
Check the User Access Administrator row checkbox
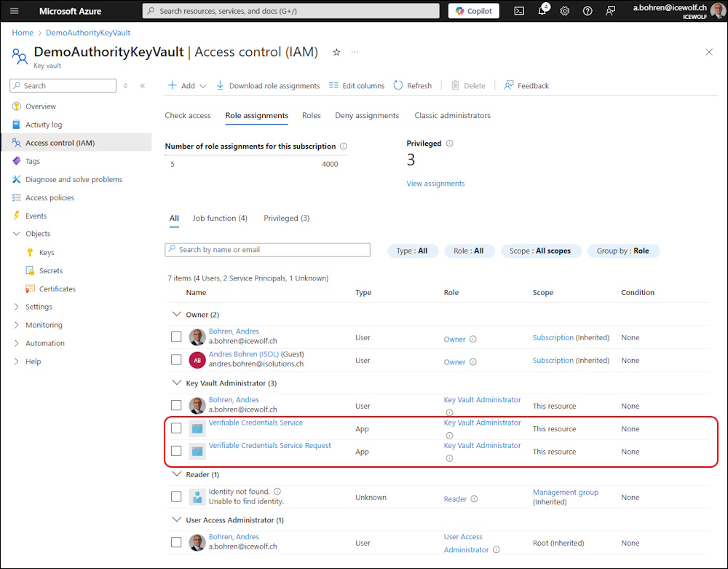[x=176, y=542]
